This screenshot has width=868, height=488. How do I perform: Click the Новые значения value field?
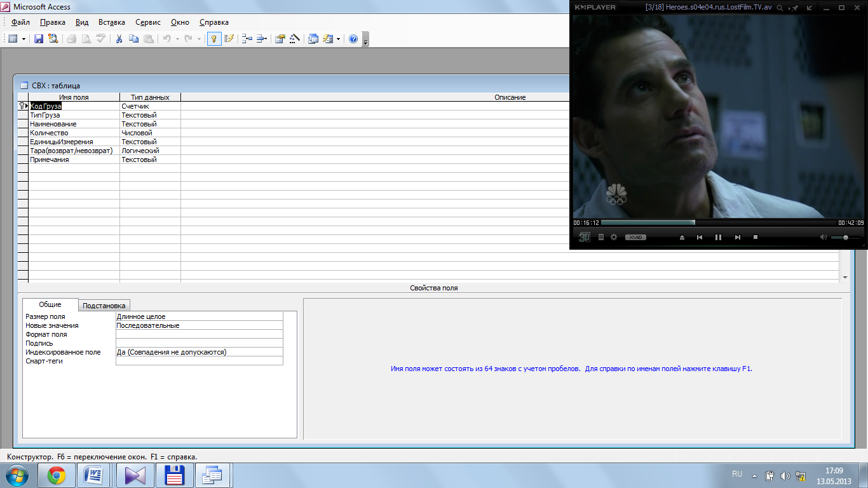(199, 325)
